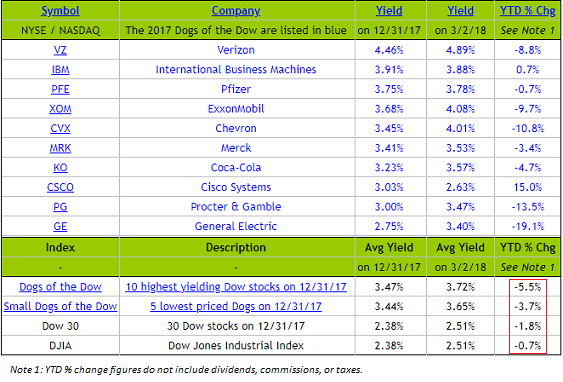This screenshot has width=563, height=382.
Task: Select the Verizon company name
Action: point(236,50)
